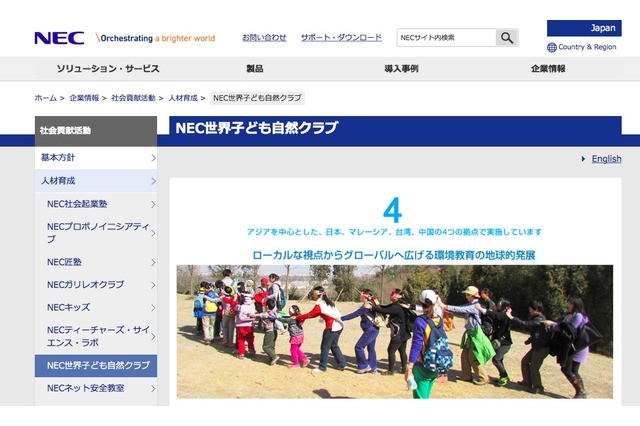Click the chevron on the 人材育成 row
The image size is (640, 426).
click(153, 181)
